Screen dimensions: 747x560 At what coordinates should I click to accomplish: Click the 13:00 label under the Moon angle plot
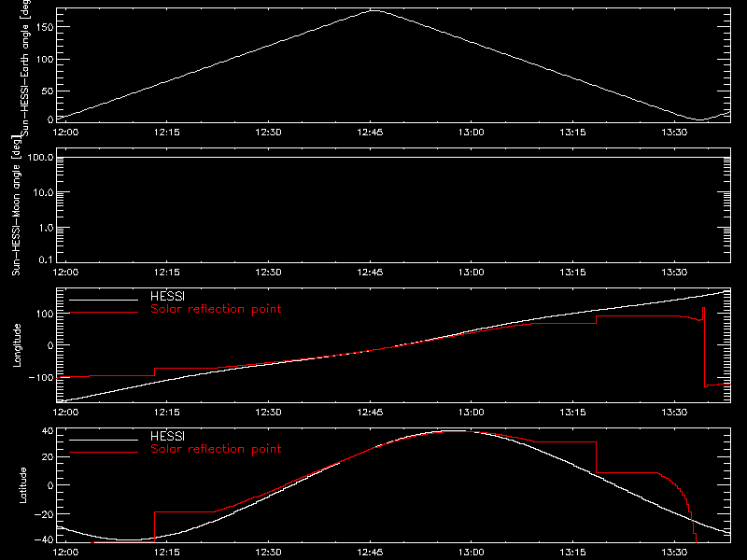point(472,272)
